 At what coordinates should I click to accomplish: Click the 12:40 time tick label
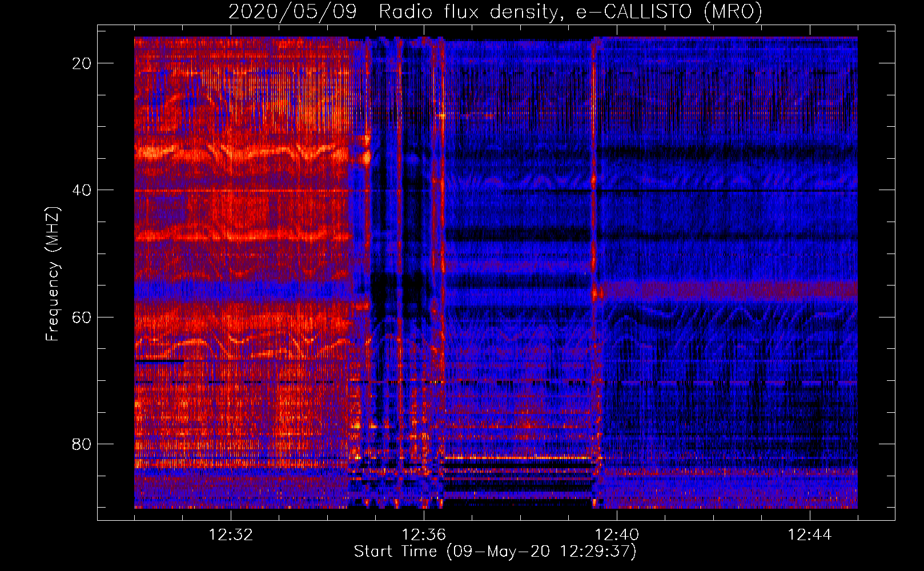point(617,535)
